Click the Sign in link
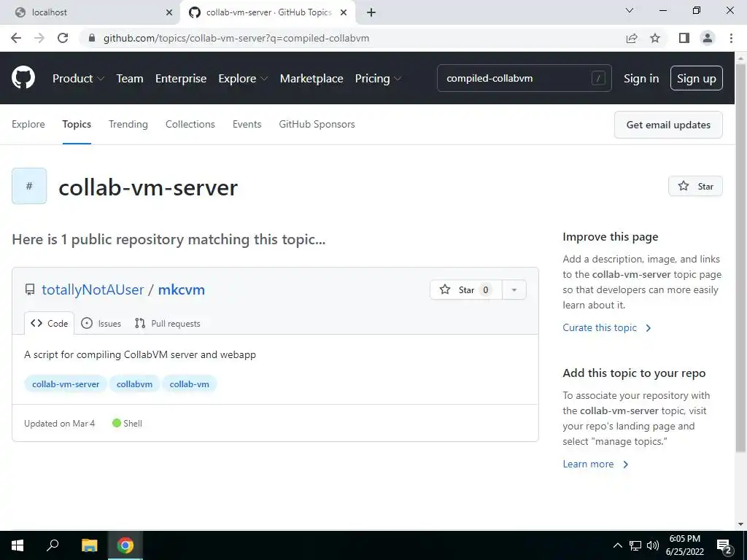 [x=641, y=79]
